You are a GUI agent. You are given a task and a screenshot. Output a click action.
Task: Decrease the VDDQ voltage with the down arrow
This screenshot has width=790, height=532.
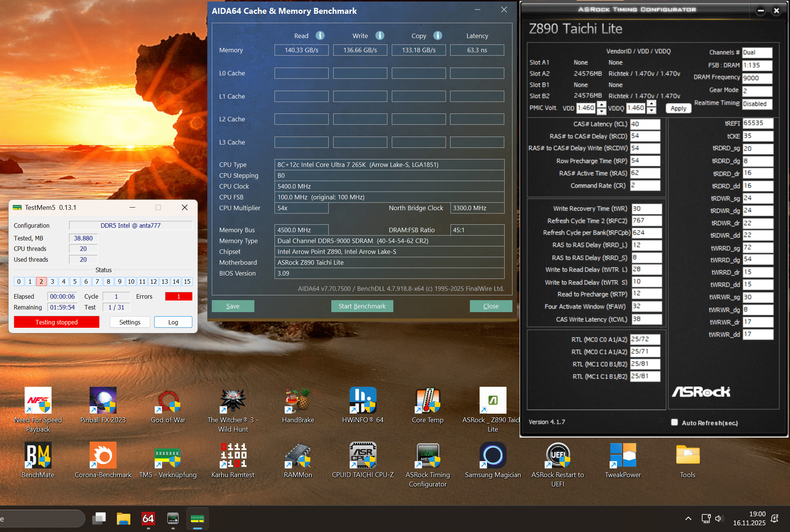[x=651, y=111]
